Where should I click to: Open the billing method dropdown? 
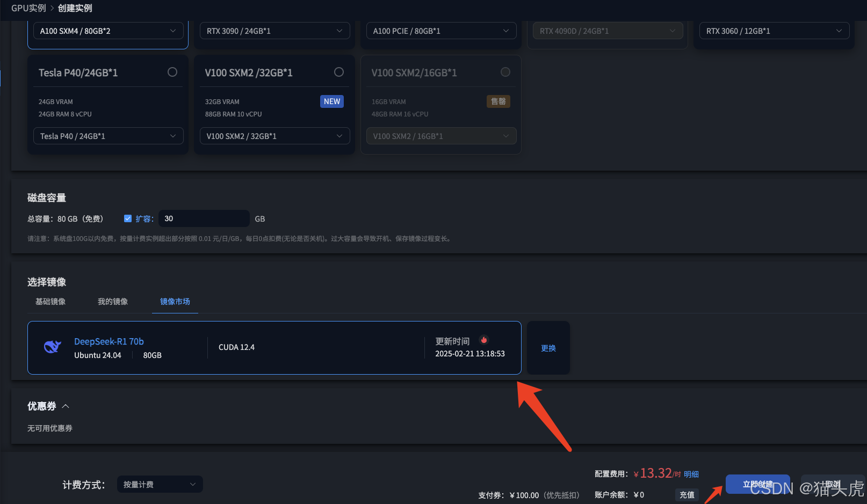coord(160,484)
